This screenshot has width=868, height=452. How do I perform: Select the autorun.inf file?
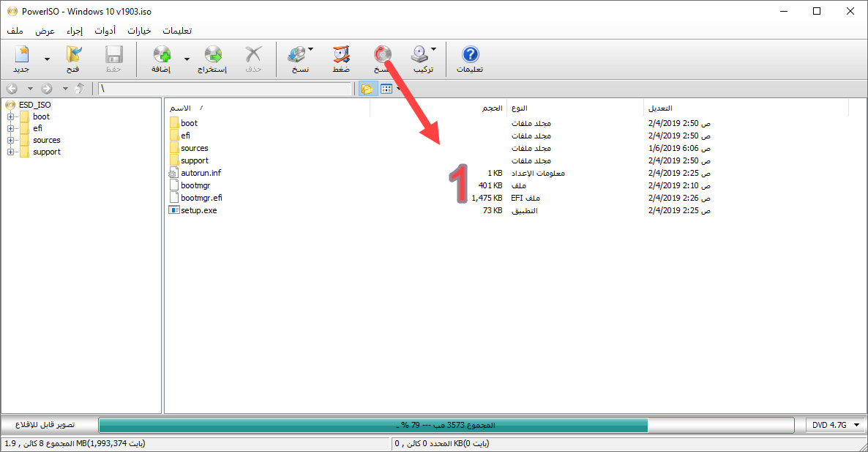click(201, 173)
